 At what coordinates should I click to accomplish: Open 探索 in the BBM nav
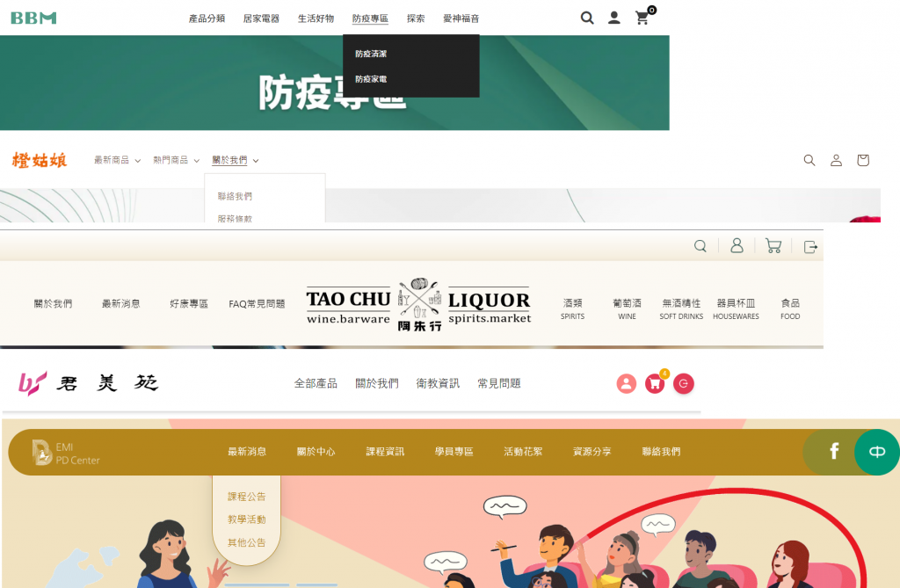[416, 18]
